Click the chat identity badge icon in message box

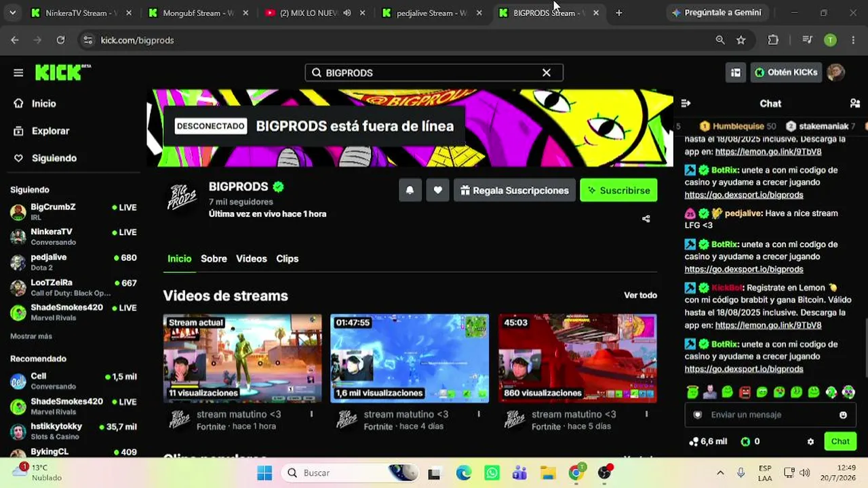coord(697,415)
